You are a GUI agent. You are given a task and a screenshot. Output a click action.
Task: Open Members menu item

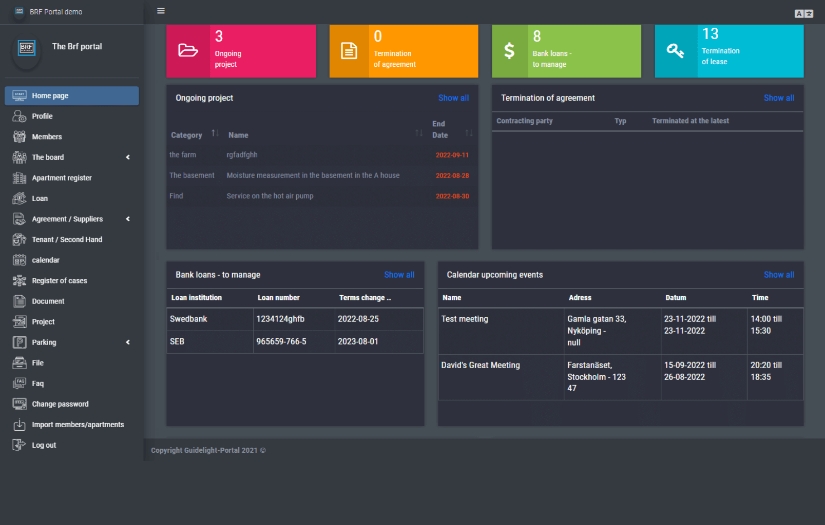72,137
